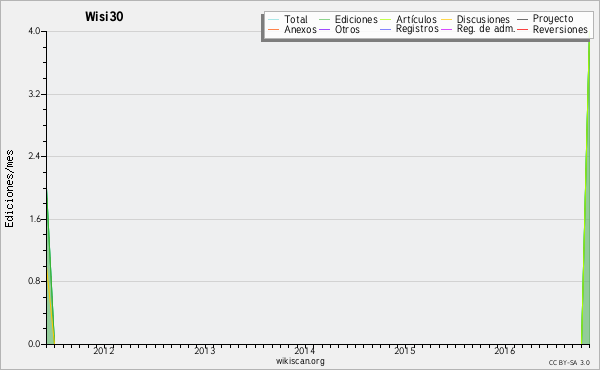Viewport: 600px width, 370px height.
Task: Click the 3.2 y-axis value
Action: [x=34, y=94]
